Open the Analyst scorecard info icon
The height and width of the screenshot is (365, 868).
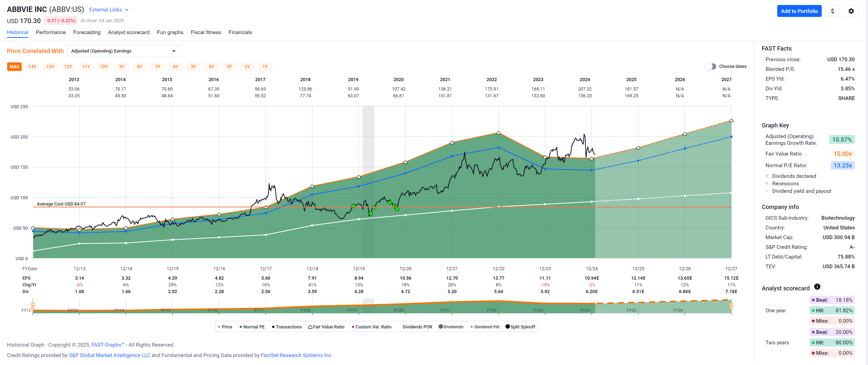coord(817,286)
